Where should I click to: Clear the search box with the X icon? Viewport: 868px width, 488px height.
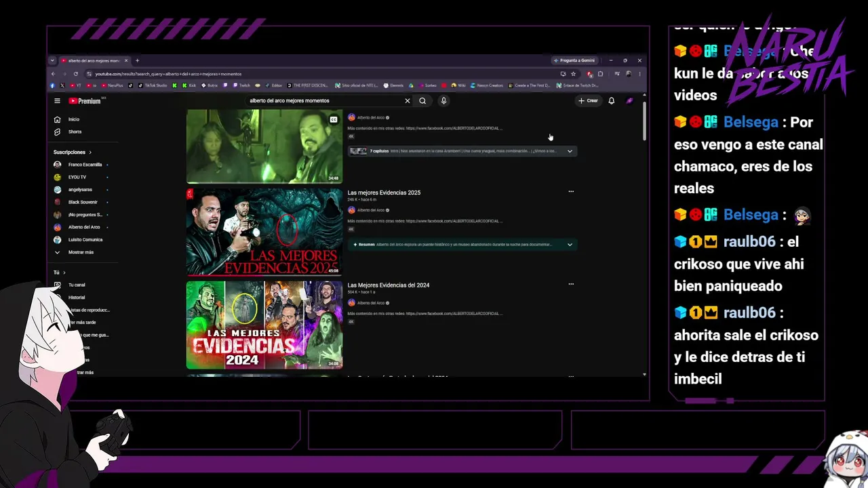pos(408,101)
